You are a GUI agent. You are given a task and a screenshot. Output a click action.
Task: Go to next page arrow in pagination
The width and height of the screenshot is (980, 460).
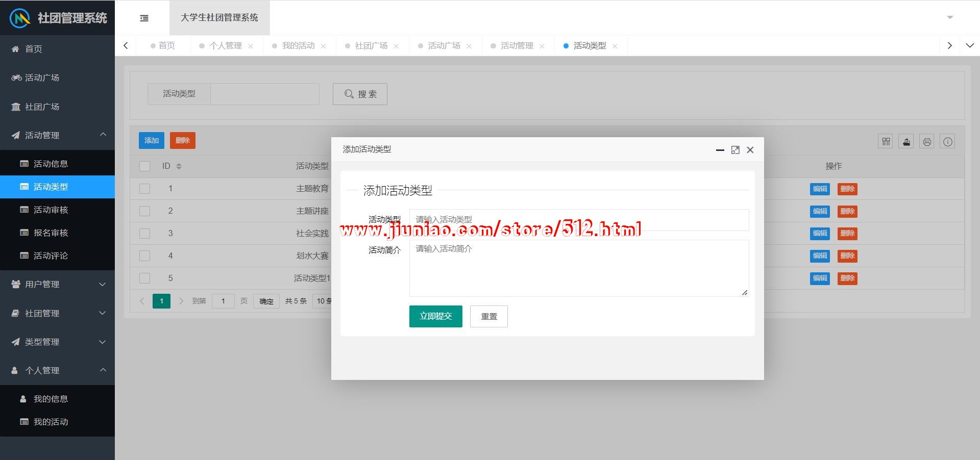pos(181,301)
